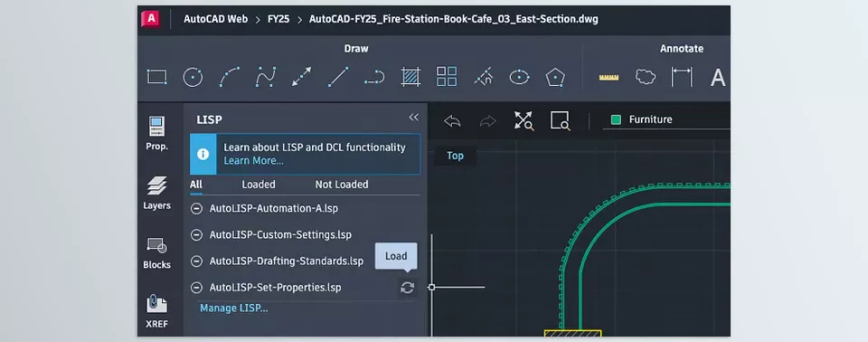Screen dimensions: 868x342
Task: Select the Polyline draw tool
Action: pyautogui.click(x=374, y=77)
